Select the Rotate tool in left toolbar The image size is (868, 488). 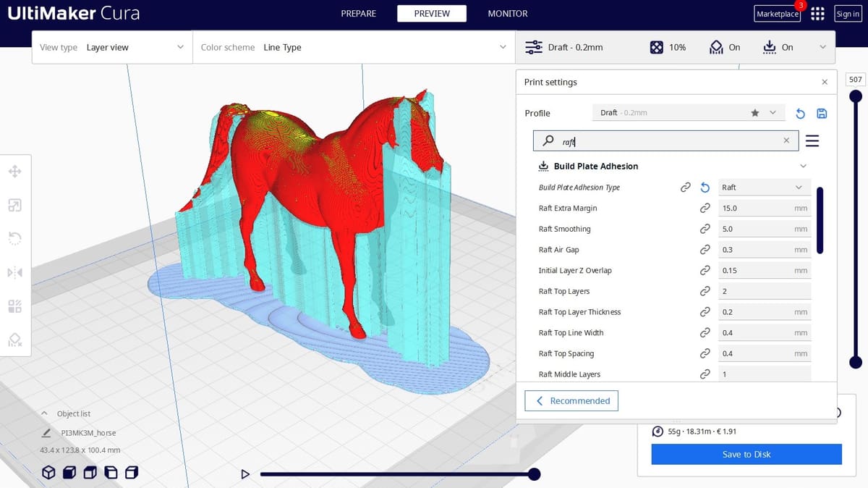(14, 238)
